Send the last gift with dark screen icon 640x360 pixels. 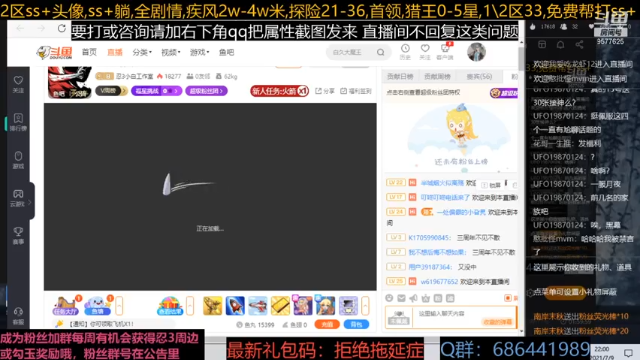(348, 306)
